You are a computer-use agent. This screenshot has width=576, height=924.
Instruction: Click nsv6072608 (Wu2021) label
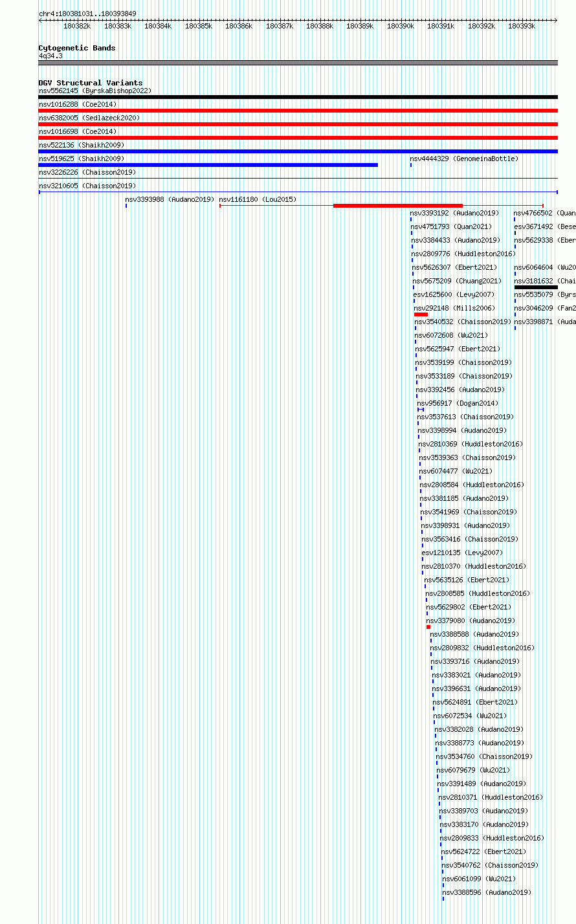pos(452,336)
